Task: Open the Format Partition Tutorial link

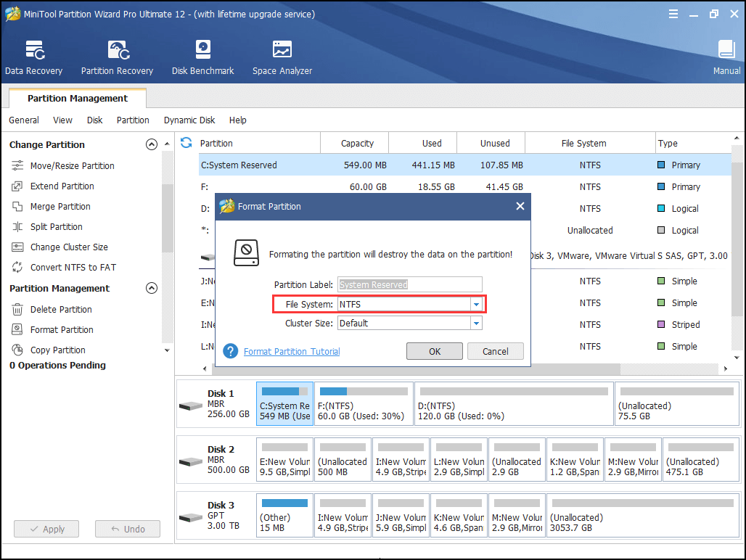Action: point(292,351)
